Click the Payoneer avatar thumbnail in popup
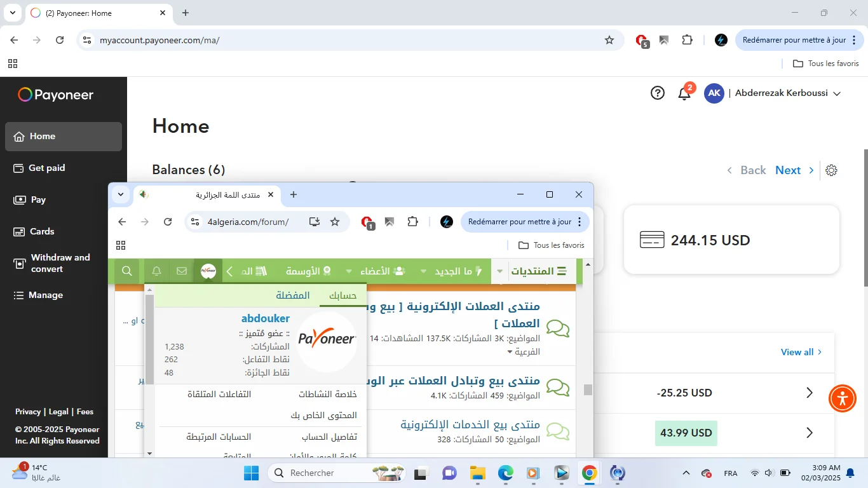This screenshot has width=868, height=488. click(327, 341)
